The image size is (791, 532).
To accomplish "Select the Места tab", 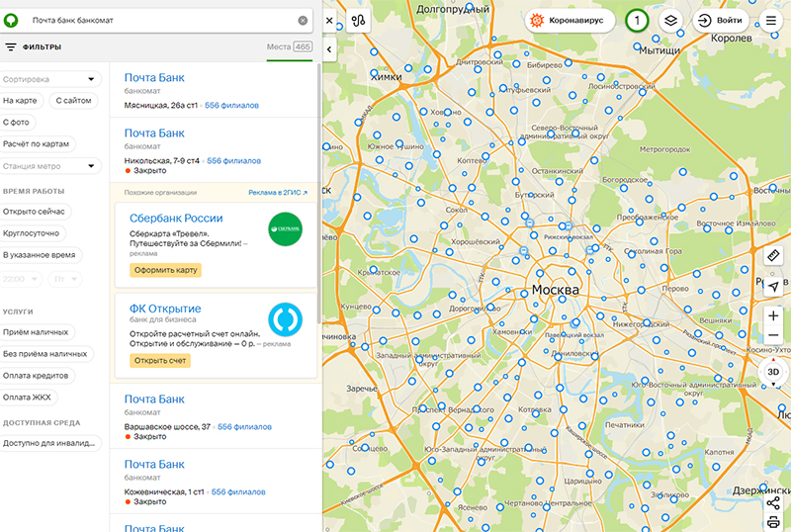I will 289,46.
